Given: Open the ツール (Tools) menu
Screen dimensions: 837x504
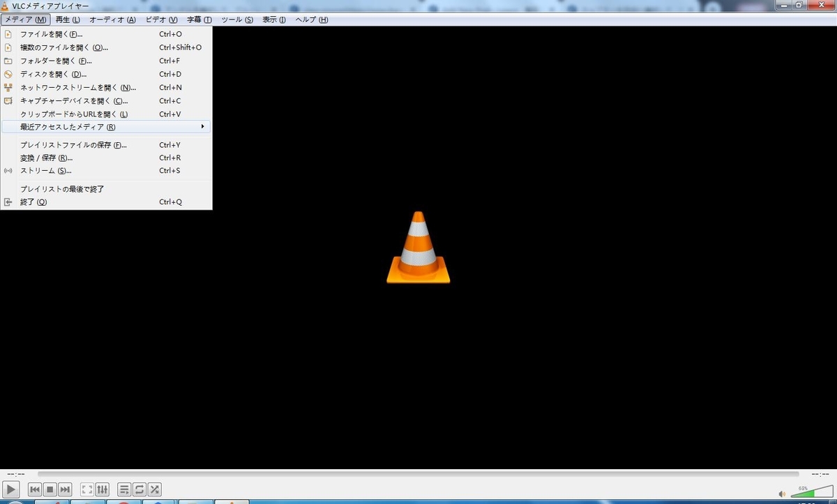Looking at the screenshot, I should [x=237, y=20].
